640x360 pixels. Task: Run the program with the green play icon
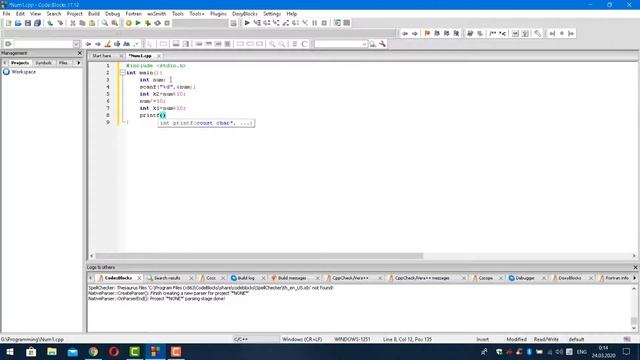pyautogui.click(x=138, y=23)
